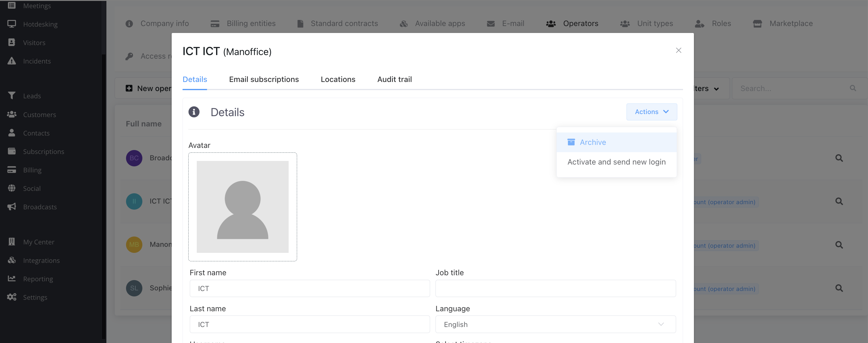The image size is (868, 343).
Task: Click the Leads funnel icon in sidebar
Action: [11, 96]
